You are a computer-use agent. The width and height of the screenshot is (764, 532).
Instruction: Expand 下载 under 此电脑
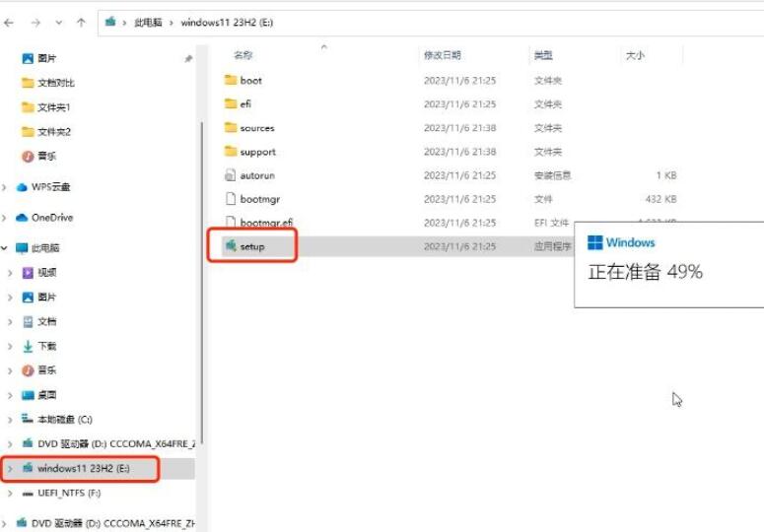[x=10, y=346]
